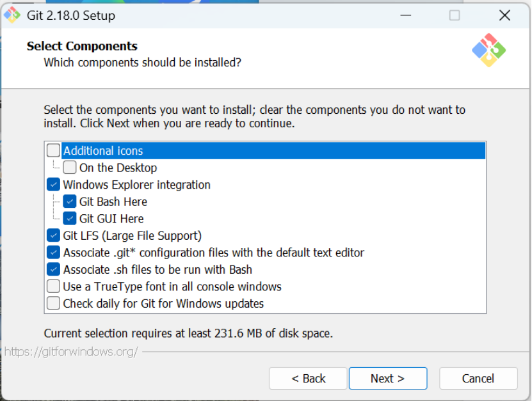
Task: Disable Associate .sh files with Bash
Action: click(53, 269)
